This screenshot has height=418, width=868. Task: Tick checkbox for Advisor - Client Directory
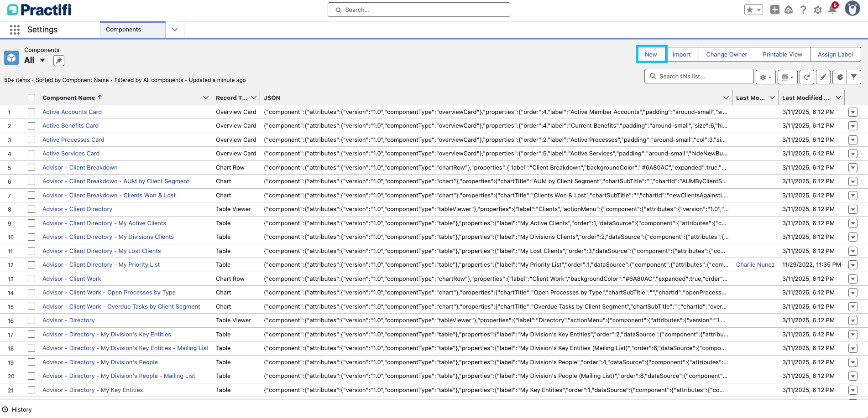tap(31, 209)
